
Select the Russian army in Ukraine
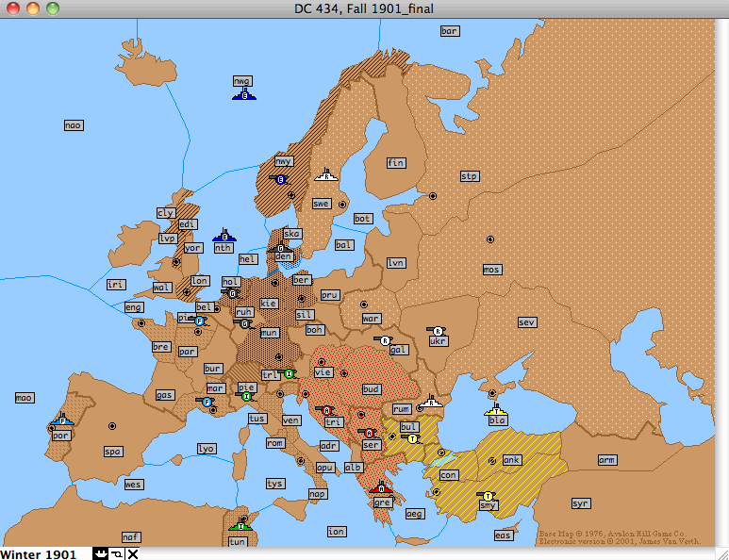tap(437, 331)
